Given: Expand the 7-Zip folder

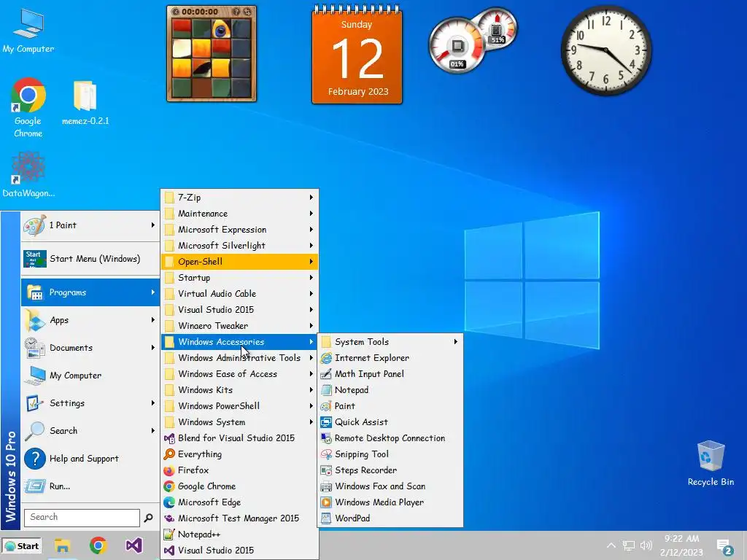Looking at the screenshot, I should 239,197.
